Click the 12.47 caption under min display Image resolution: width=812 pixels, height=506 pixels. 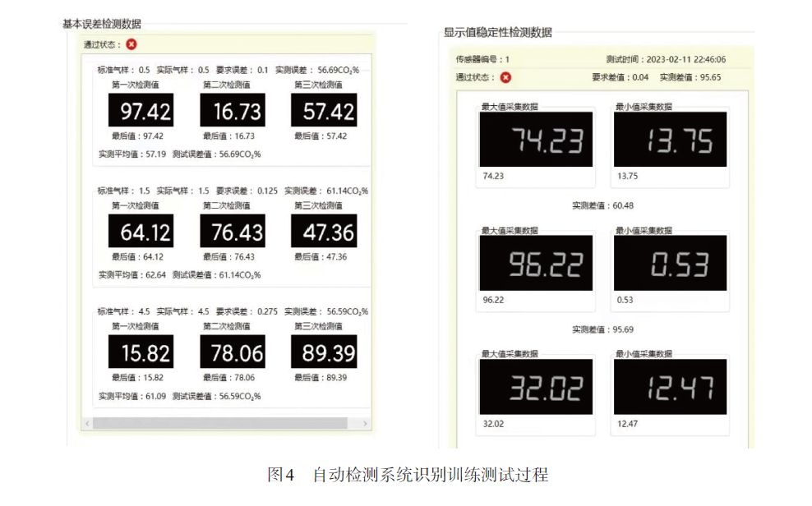click(627, 424)
